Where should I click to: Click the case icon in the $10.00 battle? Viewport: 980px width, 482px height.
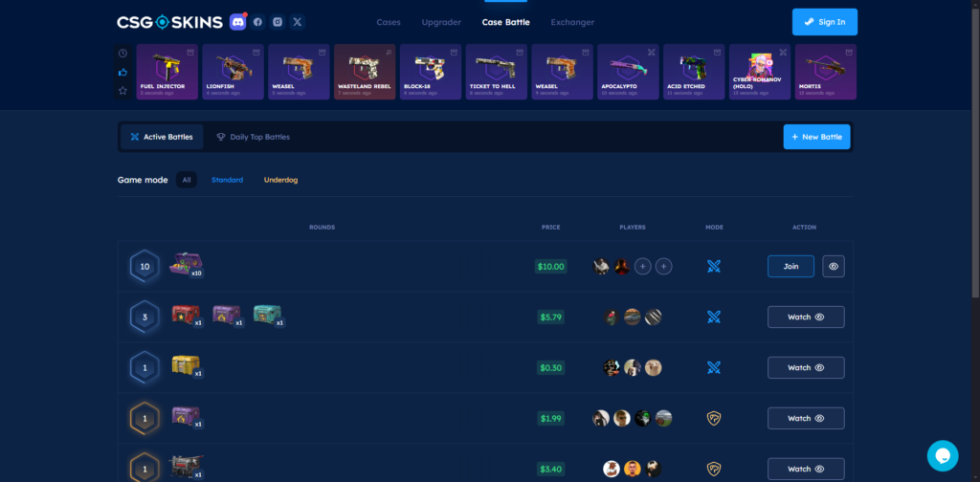coord(187,265)
